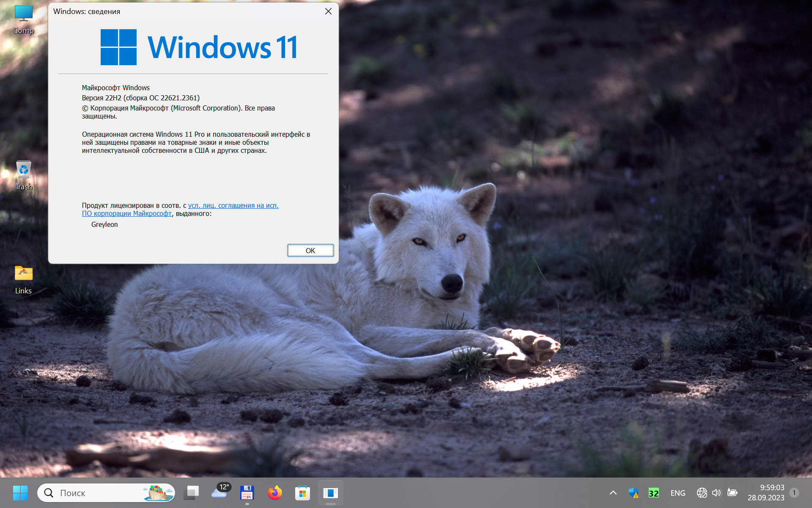This screenshot has height=508, width=812.
Task: Launch the floppy disk app in taskbar
Action: pyautogui.click(x=247, y=493)
